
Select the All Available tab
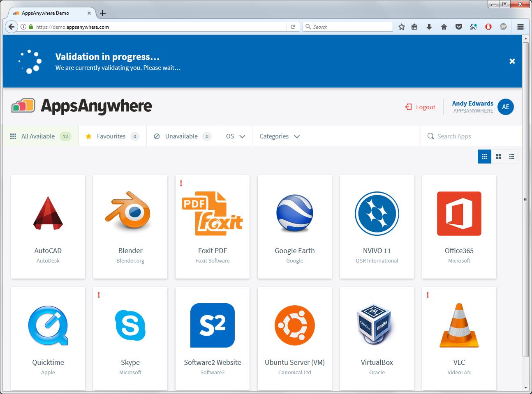41,136
